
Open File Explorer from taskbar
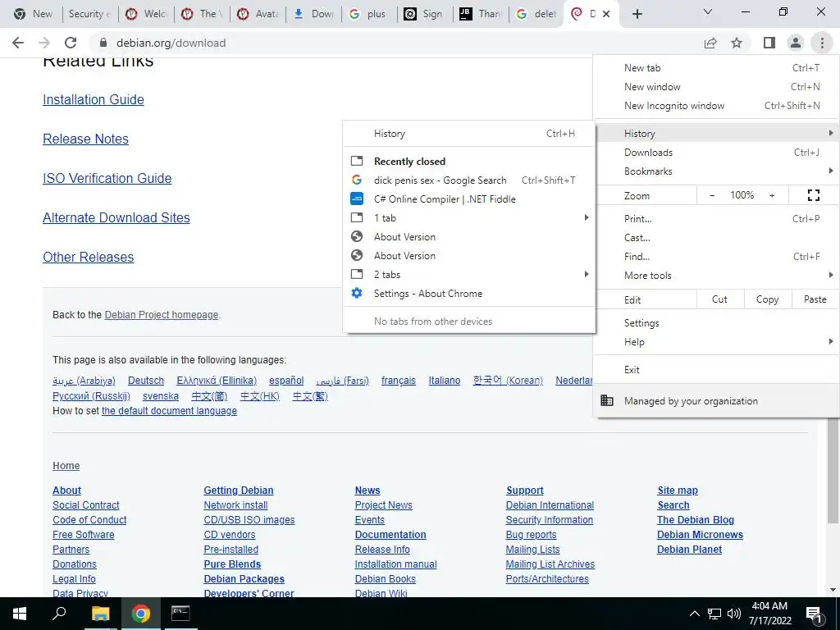pos(100,614)
